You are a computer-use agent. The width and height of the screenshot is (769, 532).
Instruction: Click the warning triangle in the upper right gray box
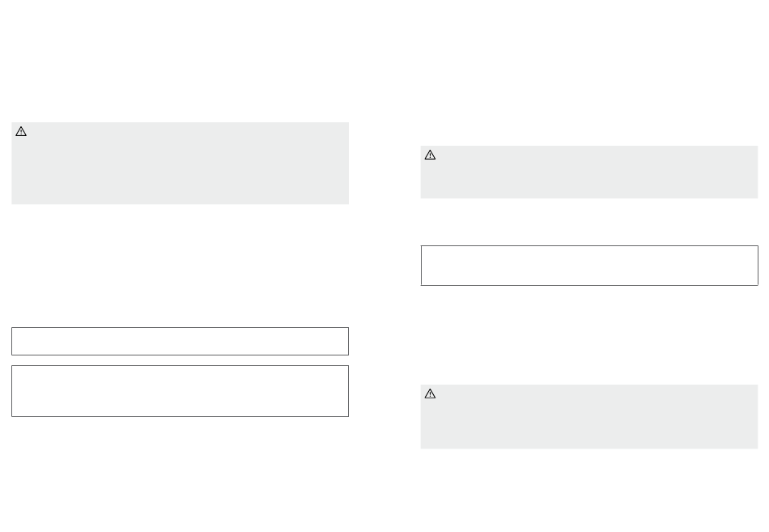pyautogui.click(x=430, y=155)
